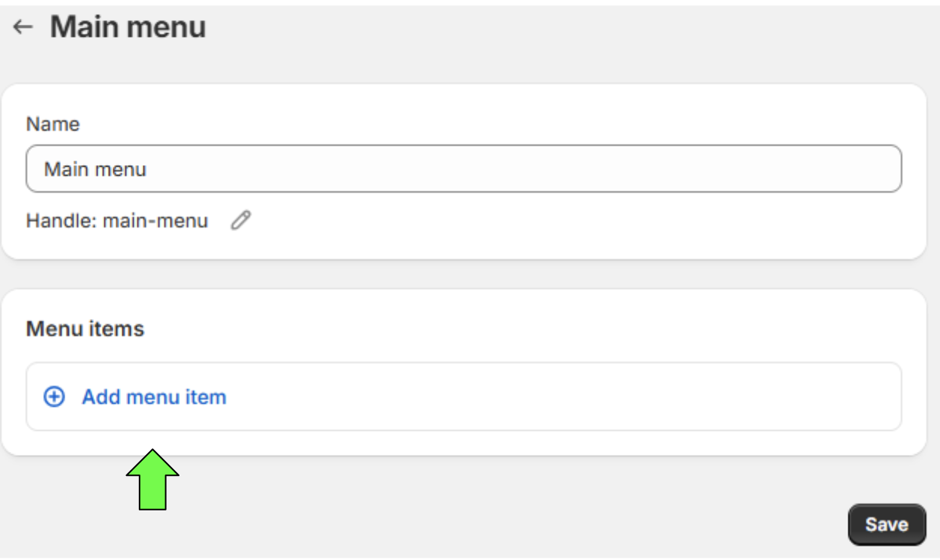Click the empty right side of the Add menu item row

pos(601,397)
